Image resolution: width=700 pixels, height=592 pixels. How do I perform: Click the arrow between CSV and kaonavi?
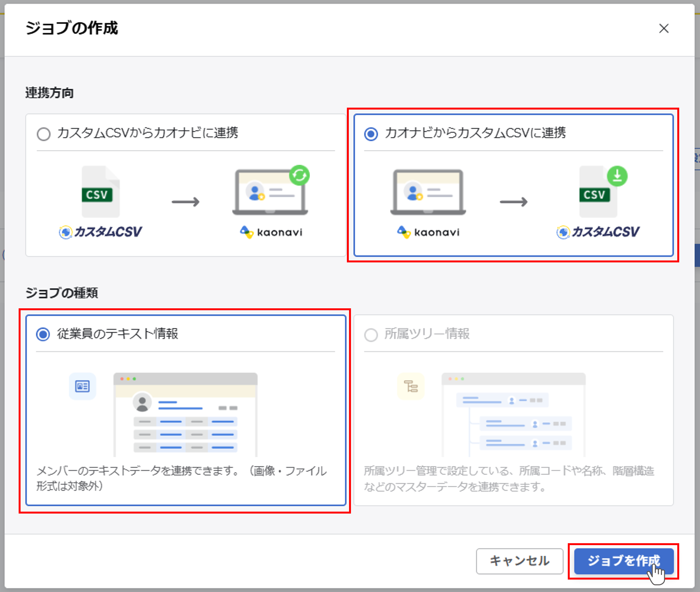(186, 202)
